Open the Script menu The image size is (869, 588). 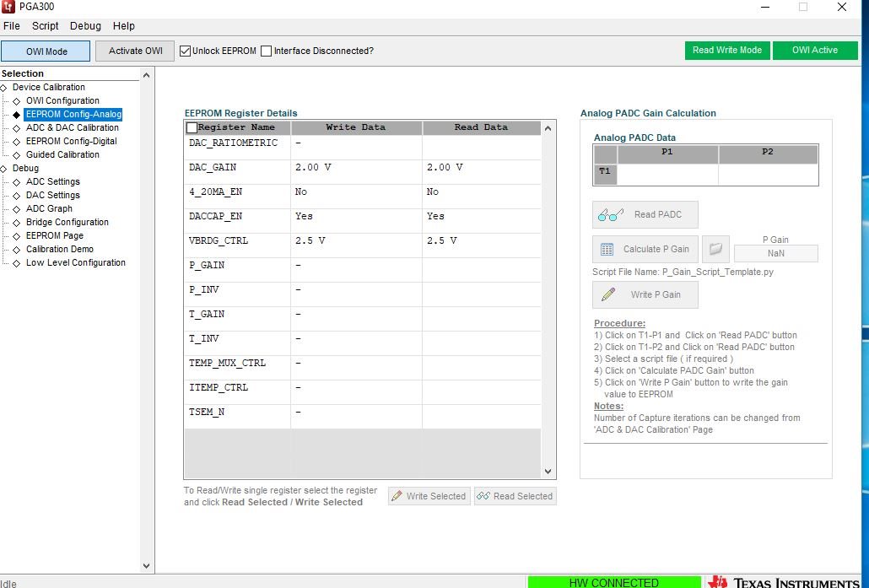pos(45,26)
